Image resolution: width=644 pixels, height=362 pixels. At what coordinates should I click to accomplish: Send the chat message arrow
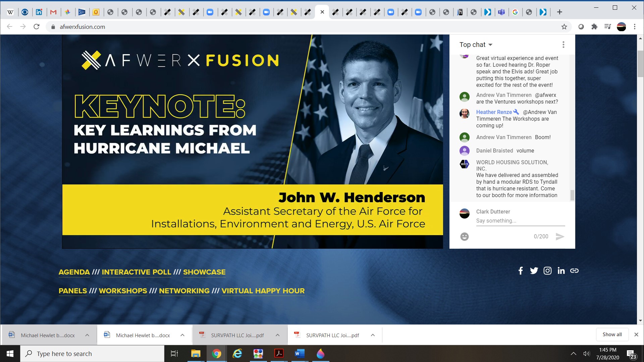tap(560, 237)
